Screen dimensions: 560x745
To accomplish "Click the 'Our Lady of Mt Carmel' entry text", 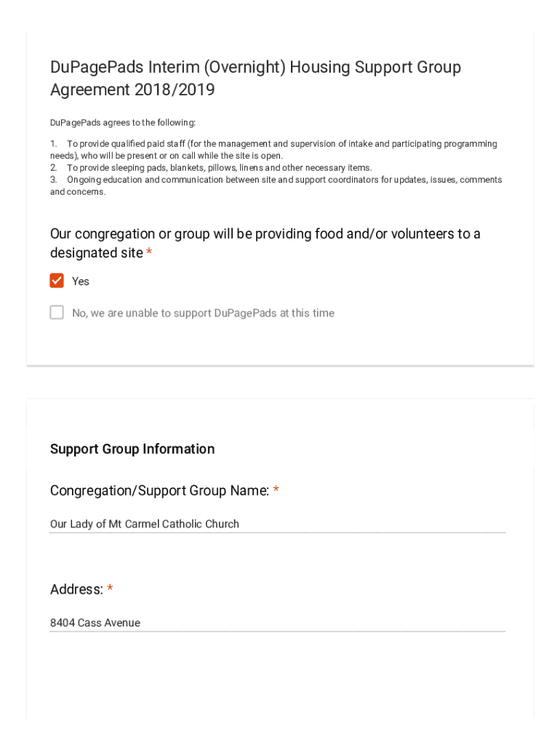I will click(144, 524).
